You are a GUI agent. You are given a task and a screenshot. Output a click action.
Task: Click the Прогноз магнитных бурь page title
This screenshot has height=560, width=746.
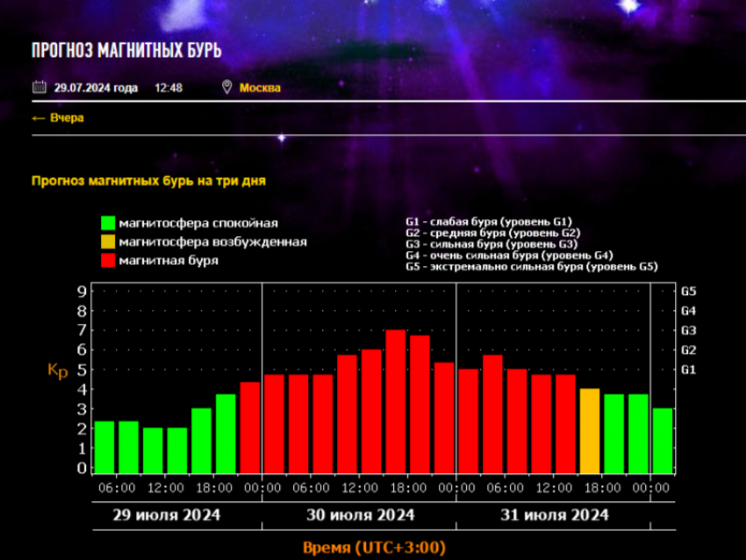(126, 50)
